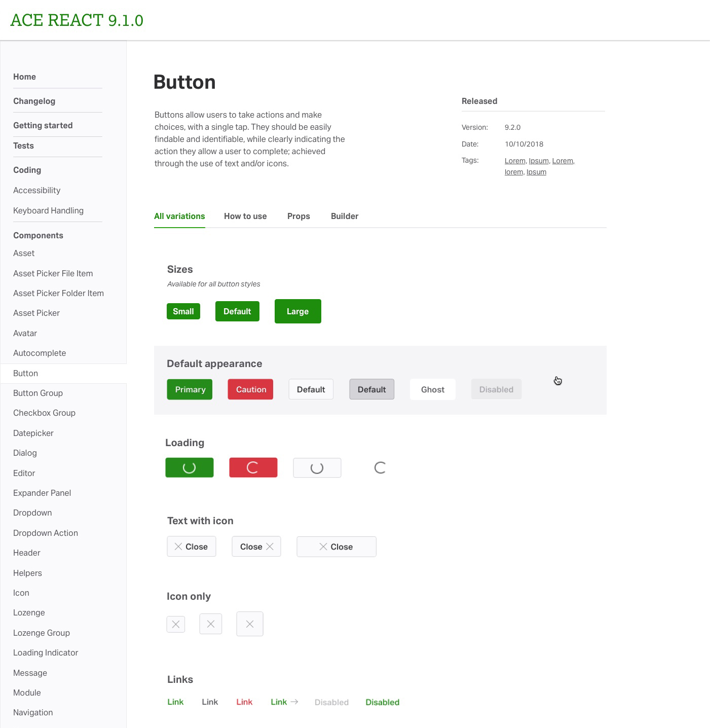
Task: Select Autocomplete component
Action: pyautogui.click(x=40, y=353)
